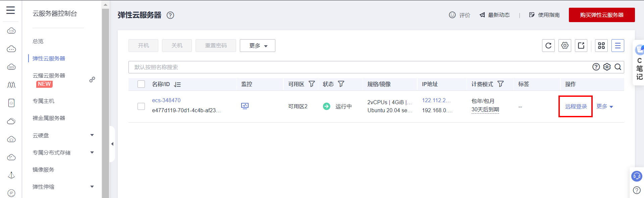This screenshot has width=644, height=198.
Task: Click the help question icon beside 弹性云服务器 title
Action: (170, 15)
